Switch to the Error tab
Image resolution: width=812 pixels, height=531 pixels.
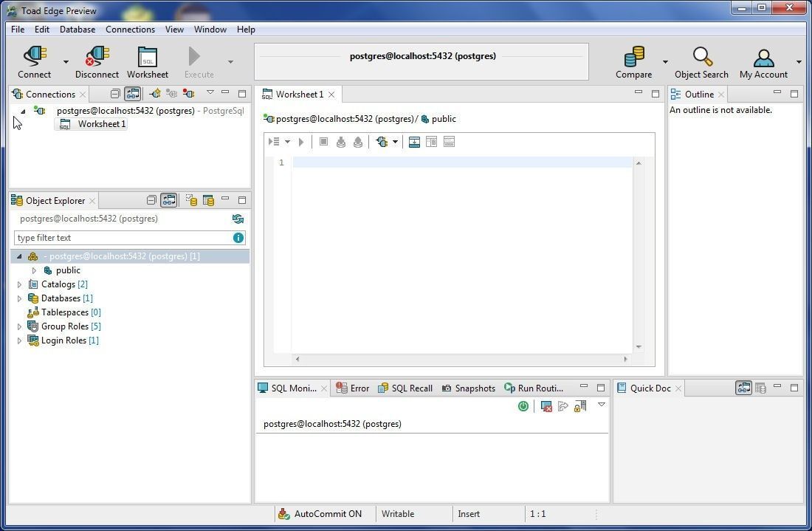pos(352,388)
